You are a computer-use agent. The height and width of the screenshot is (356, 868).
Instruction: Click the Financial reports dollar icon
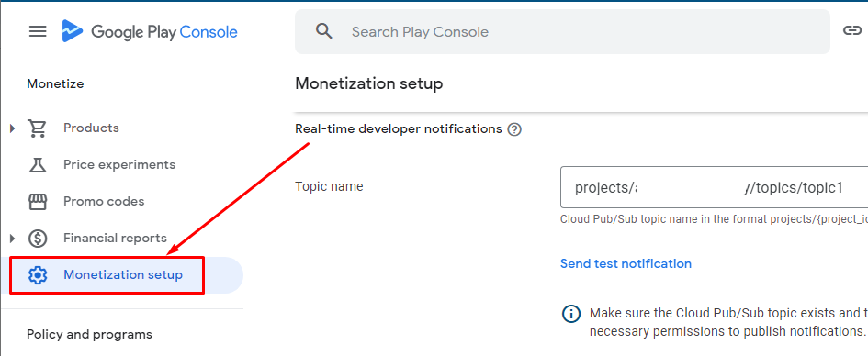[37, 239]
